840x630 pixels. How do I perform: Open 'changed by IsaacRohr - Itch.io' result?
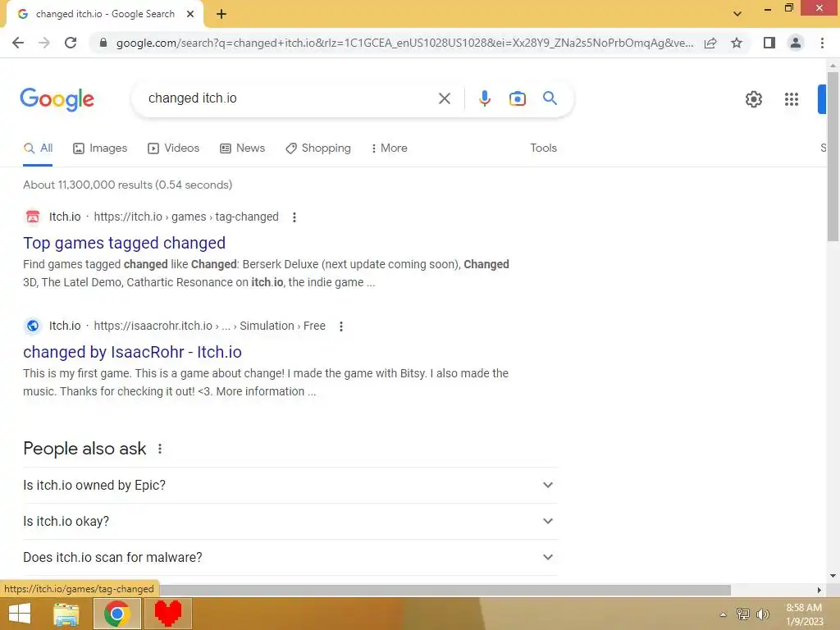(132, 352)
